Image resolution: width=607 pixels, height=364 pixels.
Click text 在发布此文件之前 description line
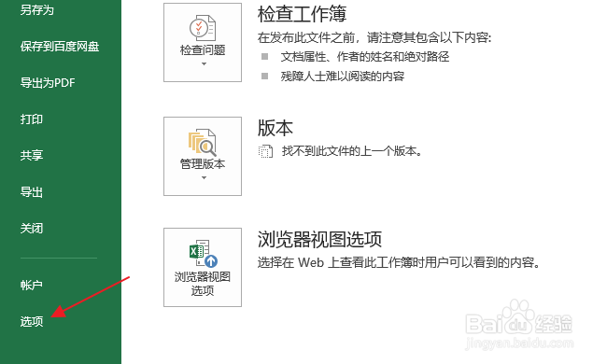click(x=374, y=37)
